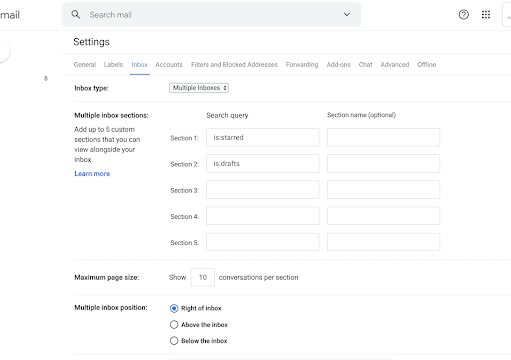Click Section 3 section name field
This screenshot has width=511, height=360.
tap(383, 190)
